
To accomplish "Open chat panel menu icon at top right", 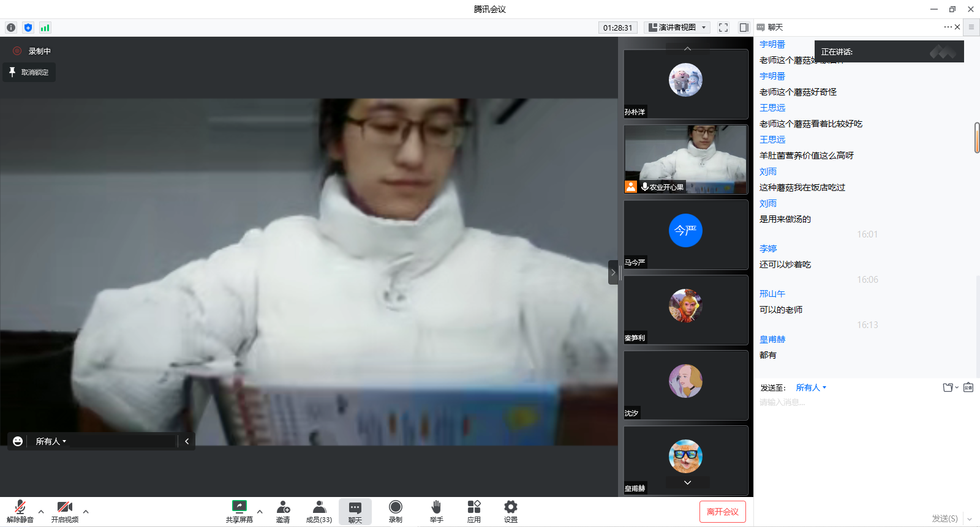I will coord(971,27).
